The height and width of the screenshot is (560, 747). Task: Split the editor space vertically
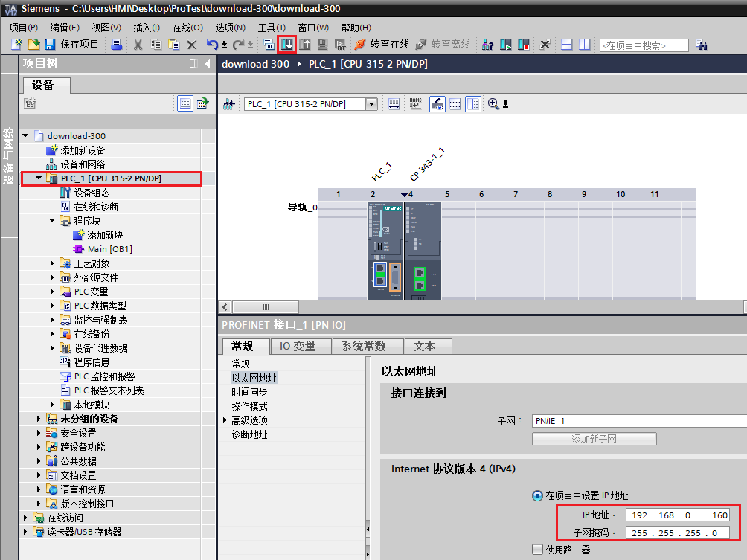[585, 45]
